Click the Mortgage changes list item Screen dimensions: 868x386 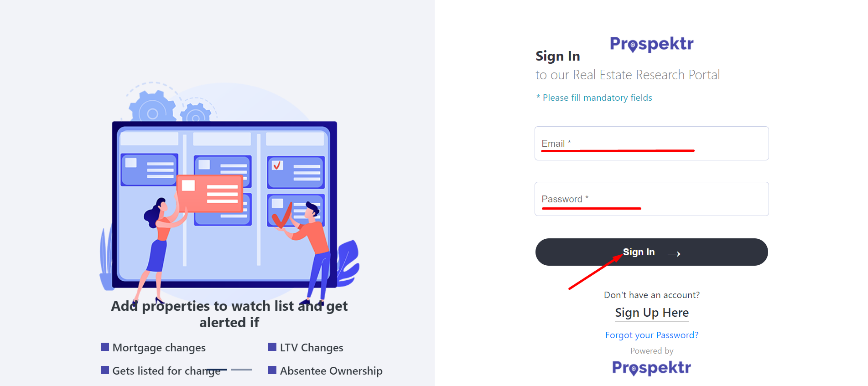point(153,348)
